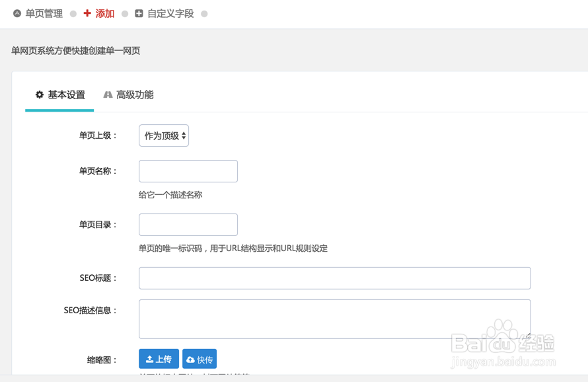Click the gray dot icon after 单页管理
The width and height of the screenshot is (588, 382).
click(x=73, y=13)
